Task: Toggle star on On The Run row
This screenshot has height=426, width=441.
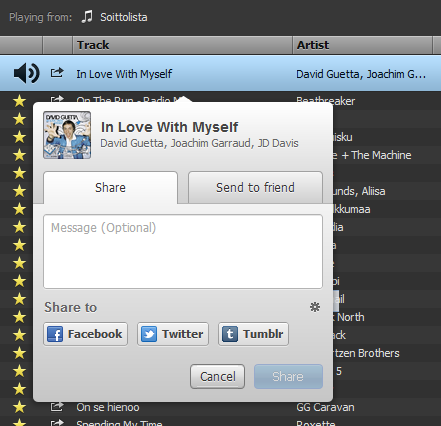Action: 19,101
